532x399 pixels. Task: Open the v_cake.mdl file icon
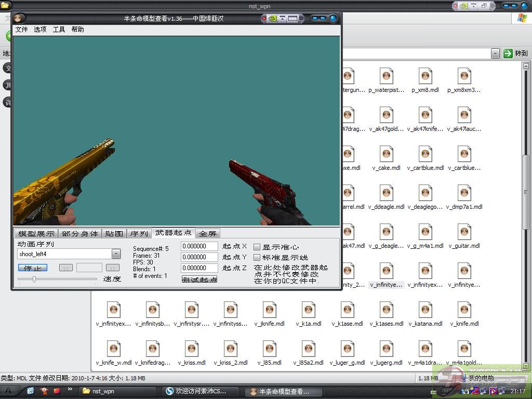point(386,154)
